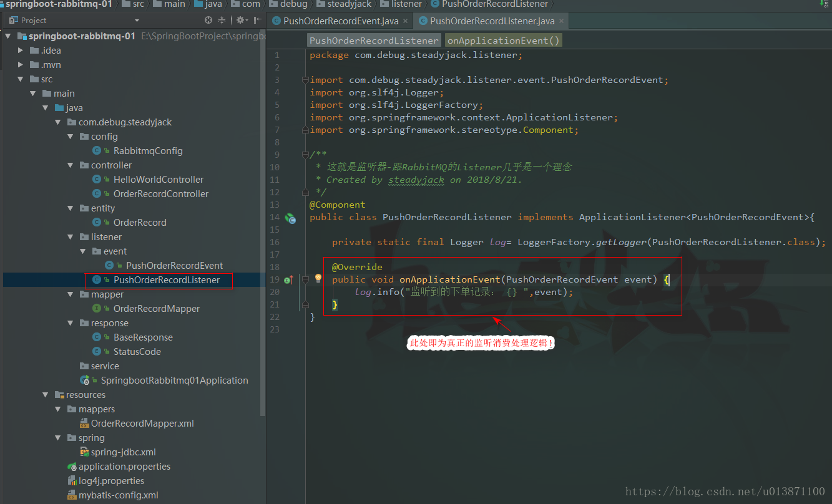Click the onApplicationEvent() breadcrumb
Viewport: 832px width, 504px height.
coord(503,41)
